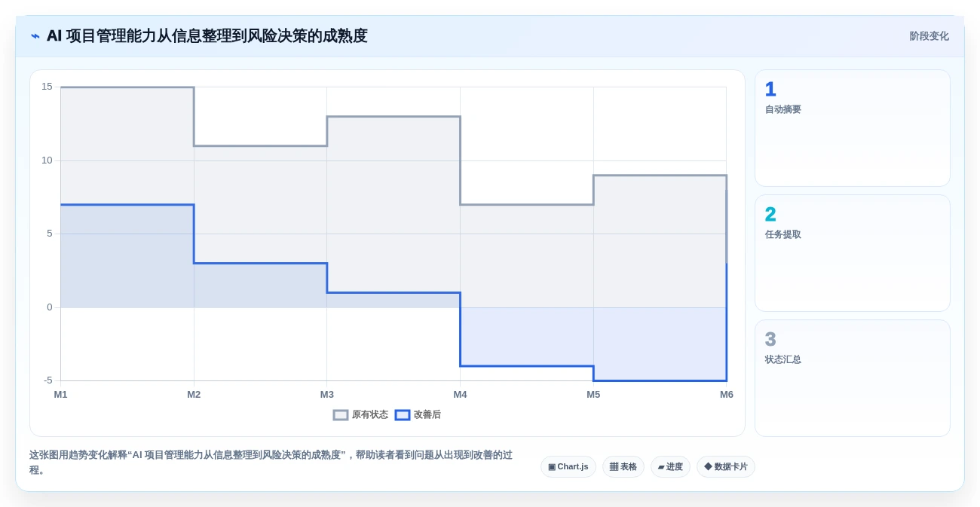Click the gray number 3
The height and width of the screenshot is (507, 980).
770,340
